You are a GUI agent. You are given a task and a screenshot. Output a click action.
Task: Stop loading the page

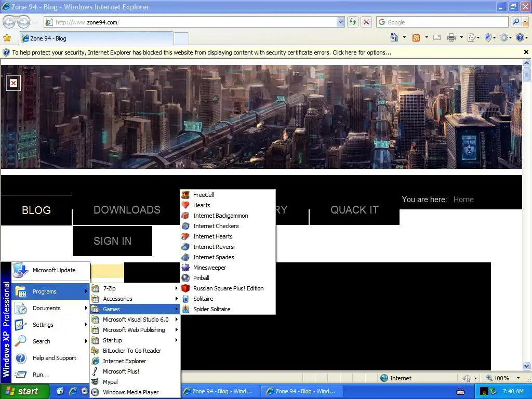[366, 22]
